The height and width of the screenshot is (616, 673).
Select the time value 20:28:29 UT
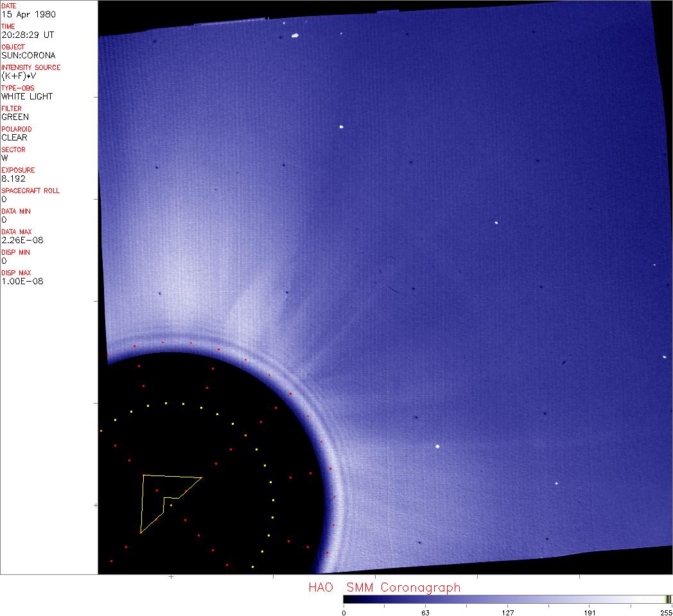click(x=28, y=35)
